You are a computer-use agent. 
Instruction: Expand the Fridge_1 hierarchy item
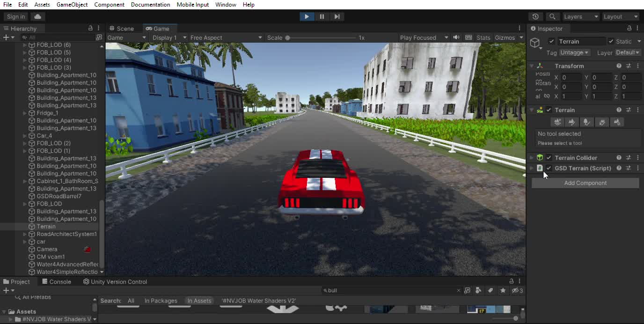[25, 113]
